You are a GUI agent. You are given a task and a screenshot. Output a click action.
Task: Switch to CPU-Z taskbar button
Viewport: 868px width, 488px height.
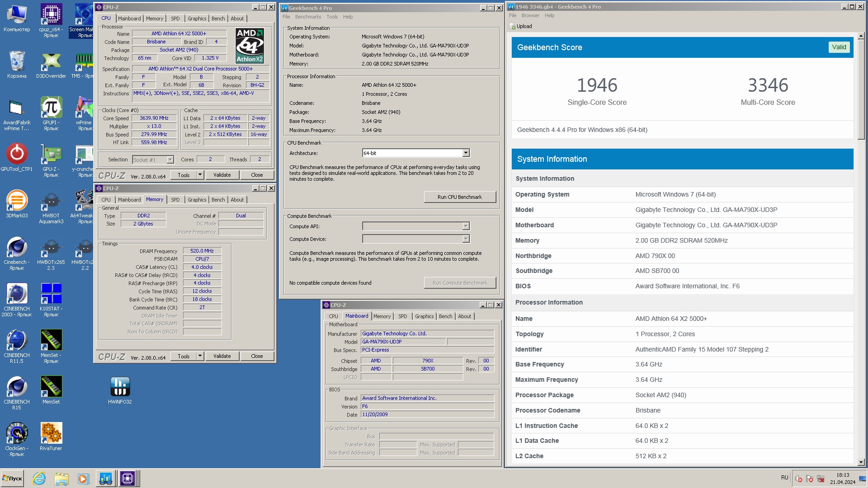point(127,479)
